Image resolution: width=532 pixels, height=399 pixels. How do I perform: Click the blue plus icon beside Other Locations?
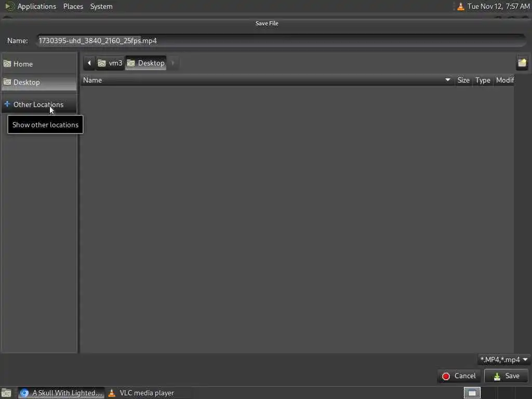point(7,104)
